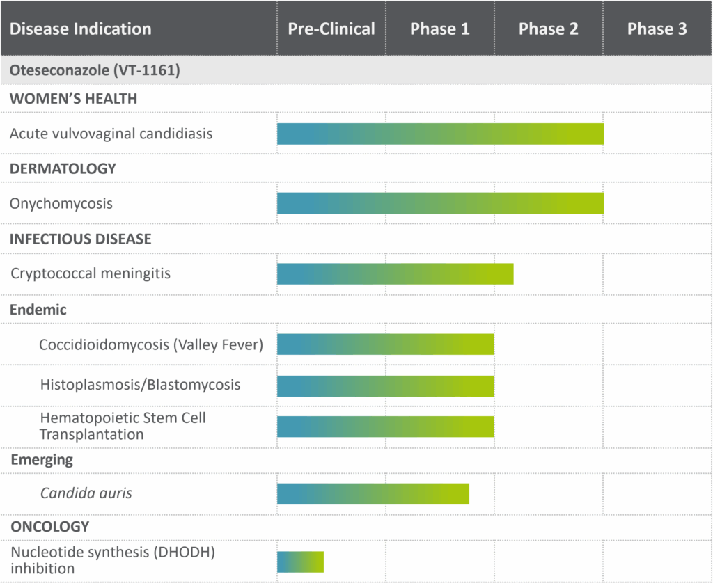Click the Oncology section heading

(49, 526)
